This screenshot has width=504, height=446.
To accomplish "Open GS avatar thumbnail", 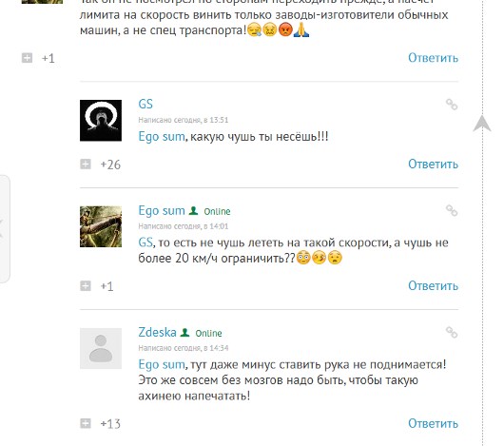I will 101,121.
